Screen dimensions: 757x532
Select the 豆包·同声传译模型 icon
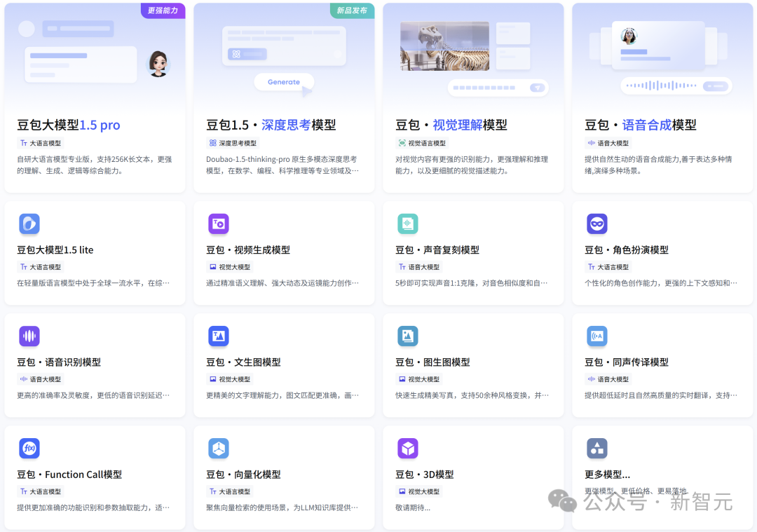597,336
